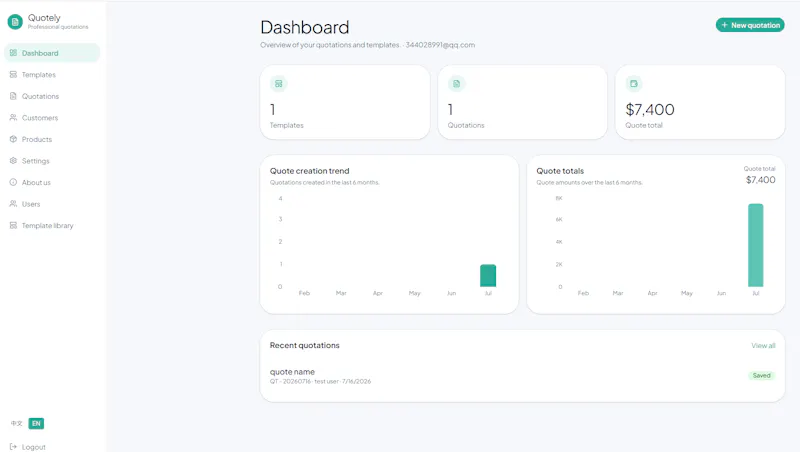Select the EN language toggle

[36, 423]
